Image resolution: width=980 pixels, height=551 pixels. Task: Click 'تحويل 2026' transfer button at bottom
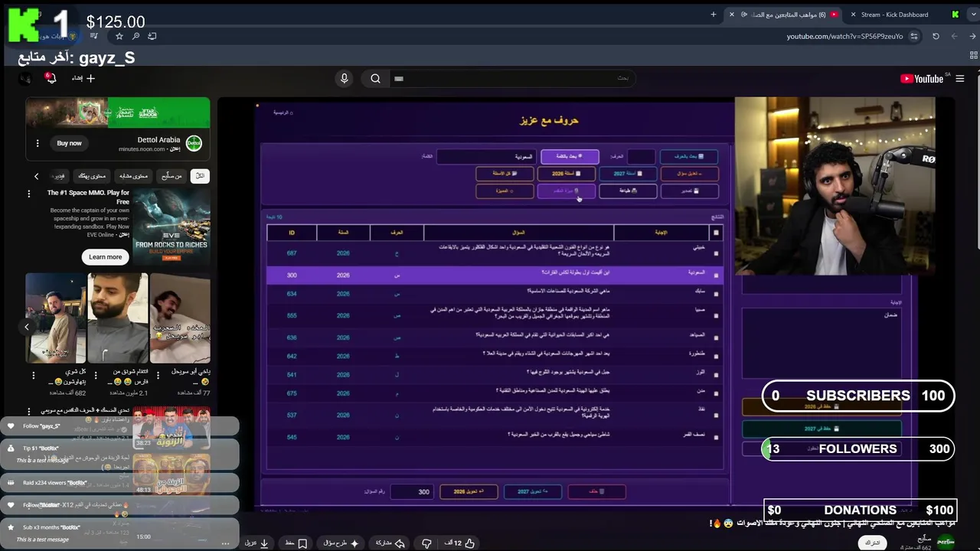point(469,491)
